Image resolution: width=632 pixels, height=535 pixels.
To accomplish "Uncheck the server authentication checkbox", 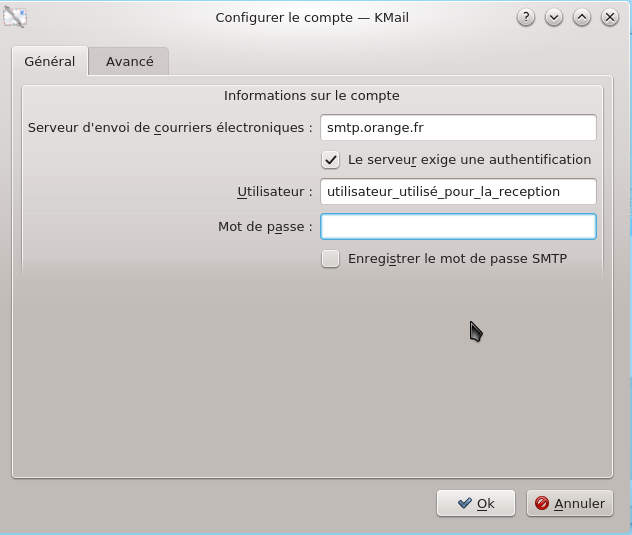I will coord(330,160).
